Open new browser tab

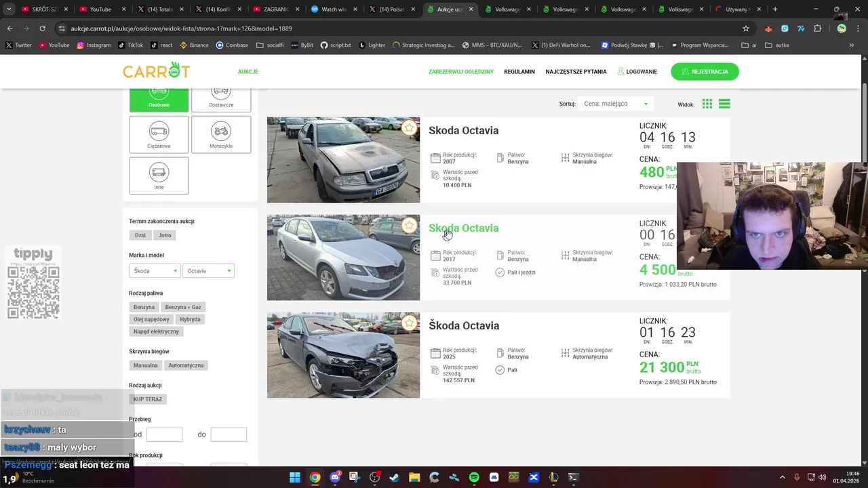[x=775, y=9]
